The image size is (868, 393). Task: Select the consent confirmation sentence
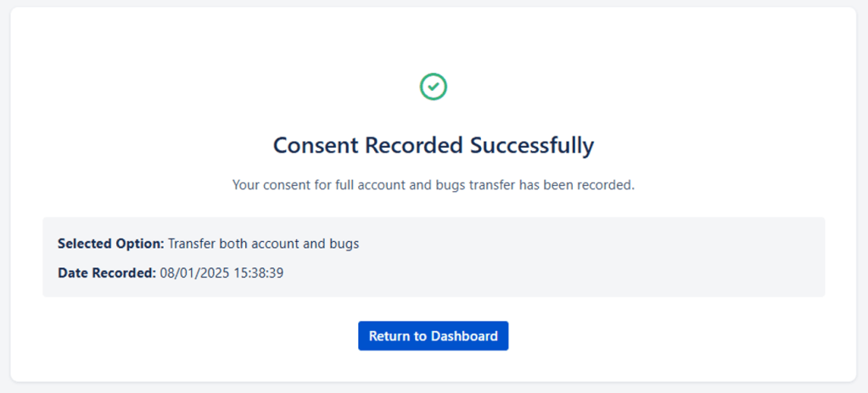(434, 185)
